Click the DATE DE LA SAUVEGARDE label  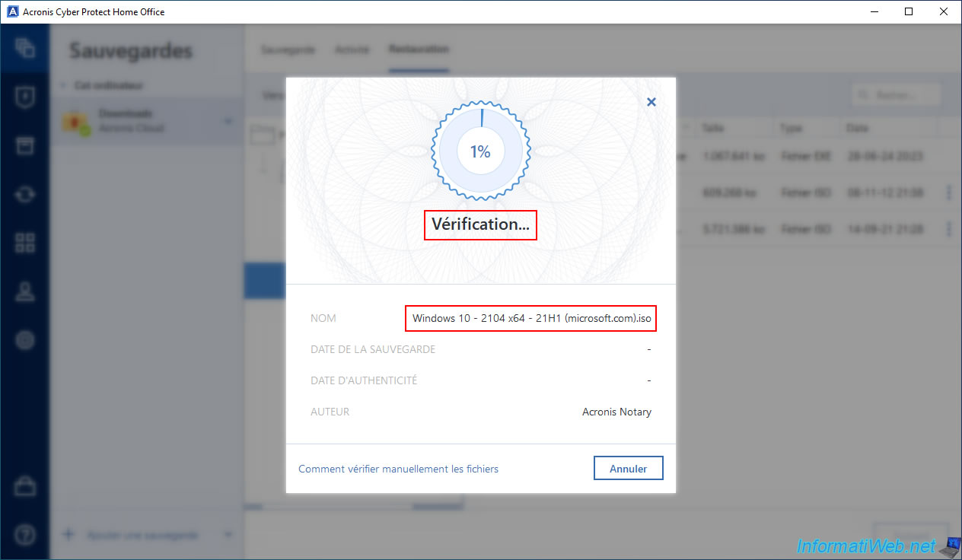[x=373, y=349]
